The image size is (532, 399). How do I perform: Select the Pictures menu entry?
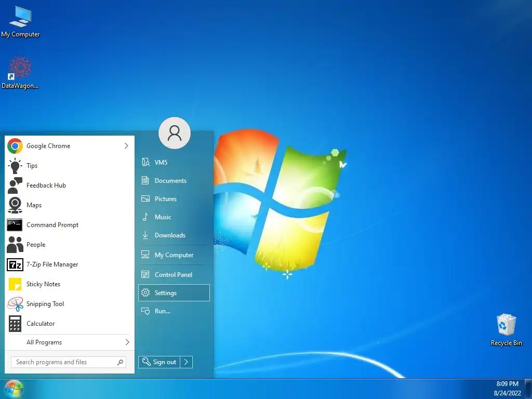[174, 199]
